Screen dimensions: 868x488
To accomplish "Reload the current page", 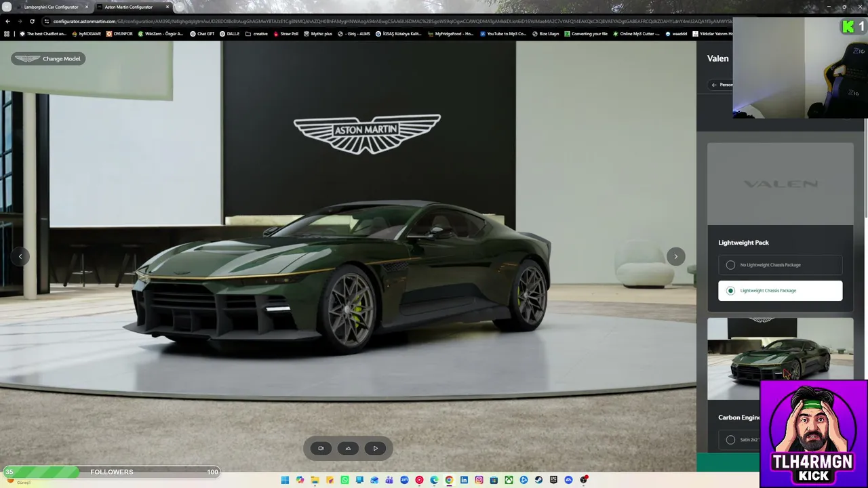I will click(32, 21).
